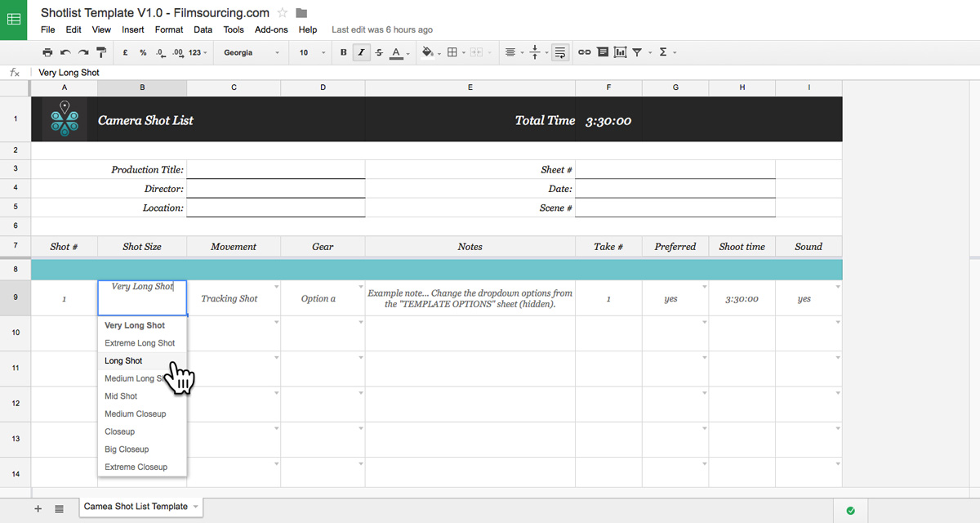Click the green saved status checkmark
The height and width of the screenshot is (523, 980).
pos(850,511)
